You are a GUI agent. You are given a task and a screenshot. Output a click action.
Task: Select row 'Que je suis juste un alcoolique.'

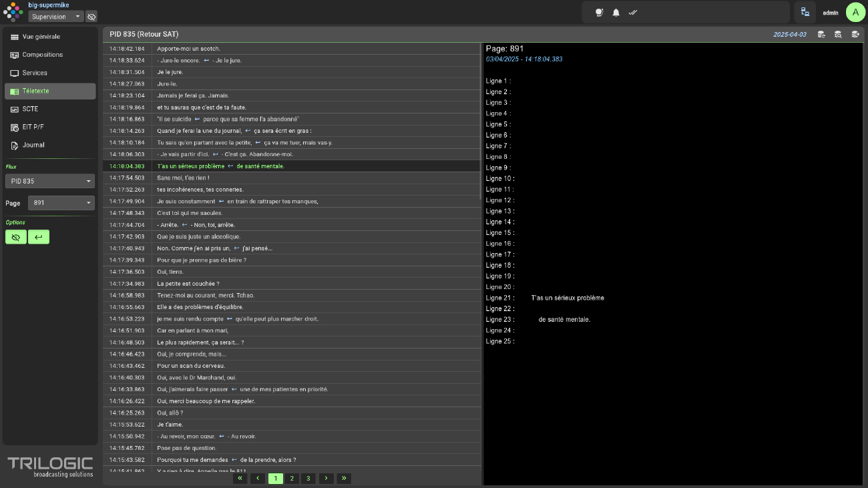point(292,236)
